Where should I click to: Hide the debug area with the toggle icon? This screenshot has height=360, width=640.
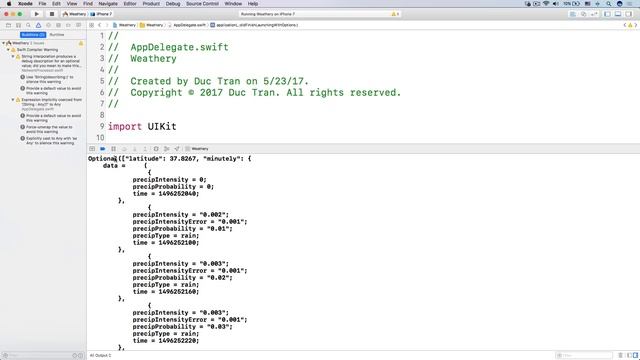(92, 149)
